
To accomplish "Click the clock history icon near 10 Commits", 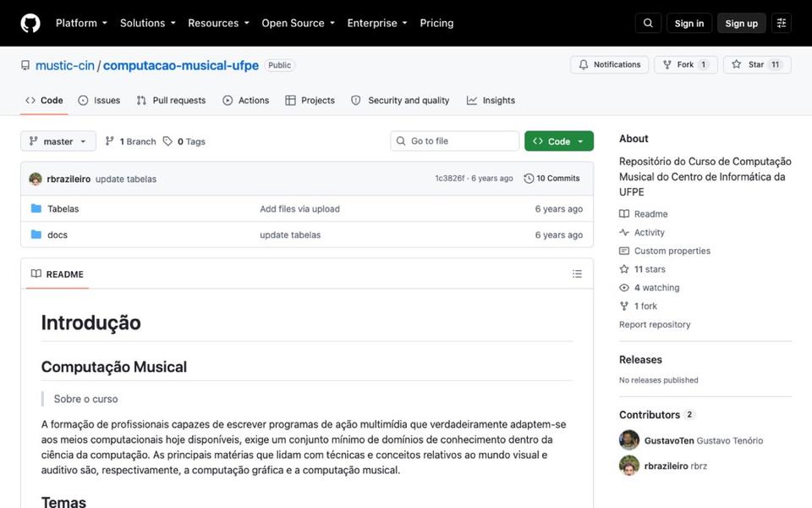I will point(528,179).
